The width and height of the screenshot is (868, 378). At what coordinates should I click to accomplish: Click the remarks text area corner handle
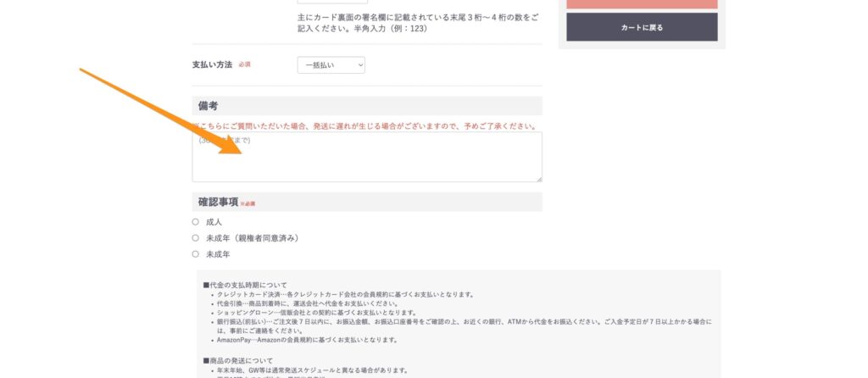[539, 179]
